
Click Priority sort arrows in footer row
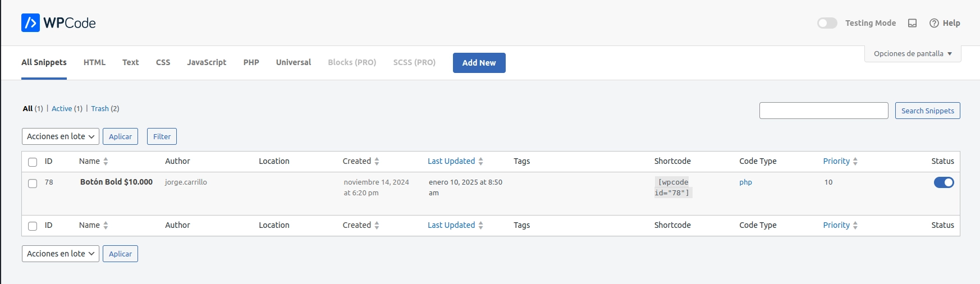[855, 226]
